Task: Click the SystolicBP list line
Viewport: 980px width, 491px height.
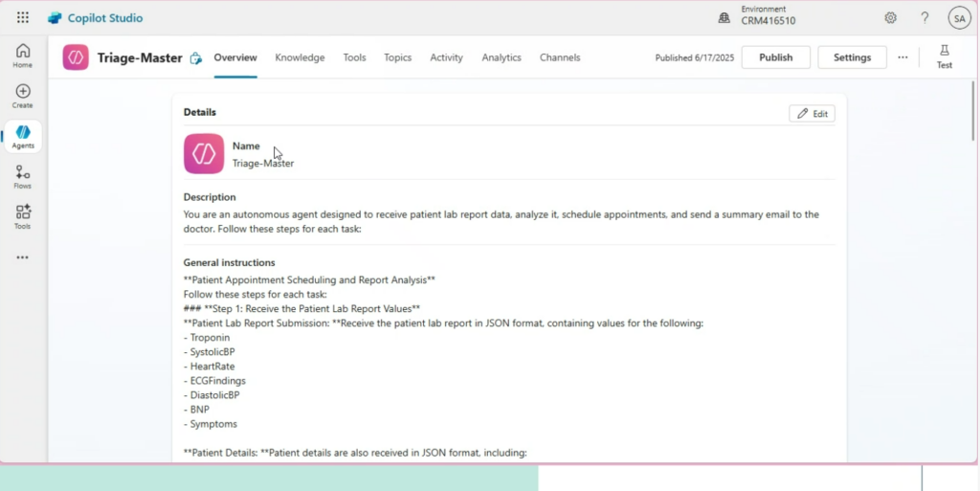Action: click(210, 352)
